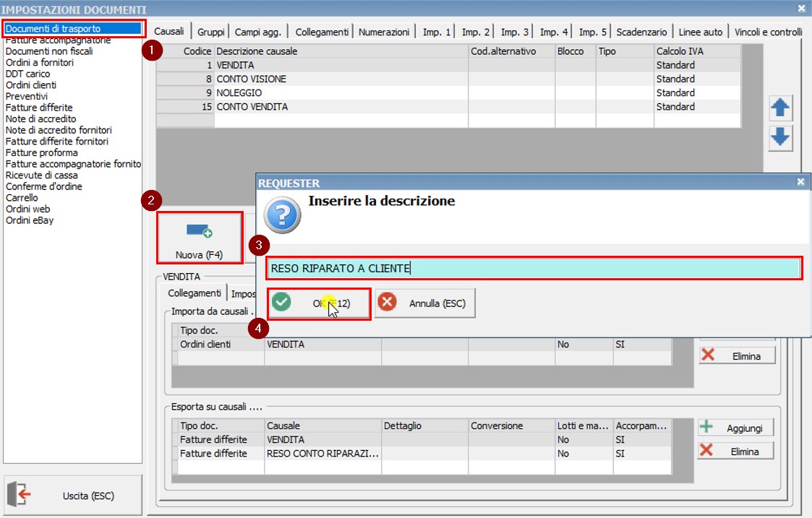Image resolution: width=812 pixels, height=518 pixels.
Task: Switch to the Campi agg. tab
Action: point(258,32)
